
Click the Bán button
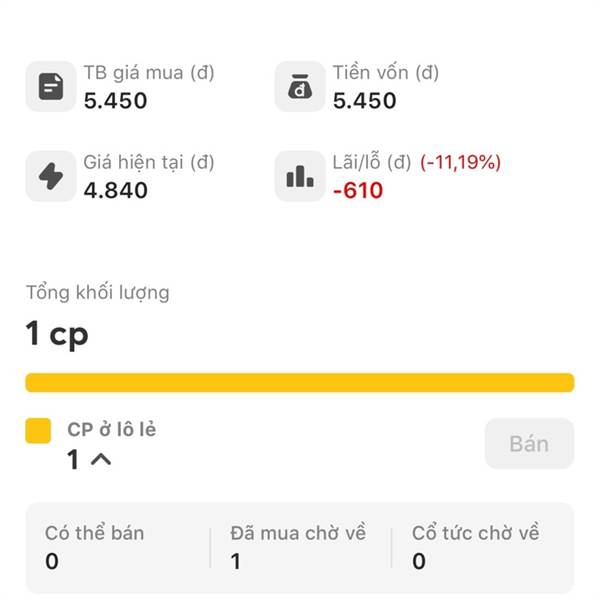(529, 443)
